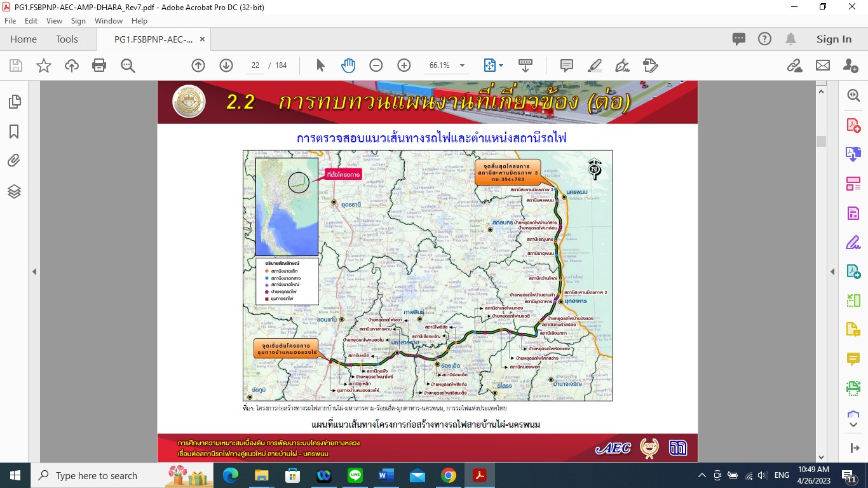
Task: Collapse the right tools pane arrow
Action: [832, 272]
